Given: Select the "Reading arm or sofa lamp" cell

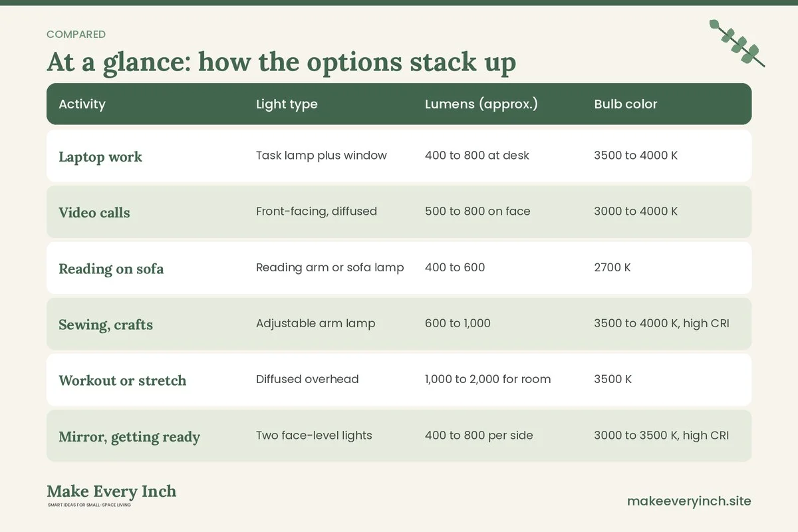Looking at the screenshot, I should [330, 267].
